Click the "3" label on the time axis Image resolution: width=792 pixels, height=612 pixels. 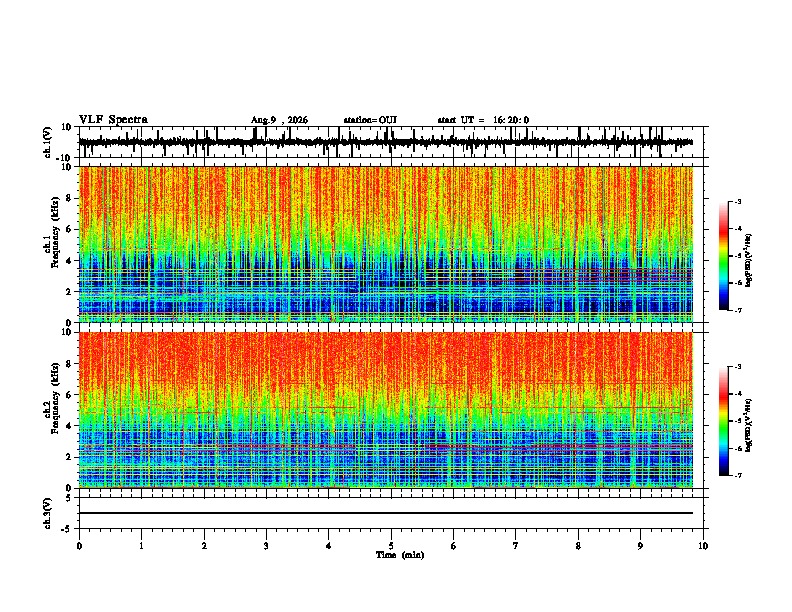click(266, 546)
